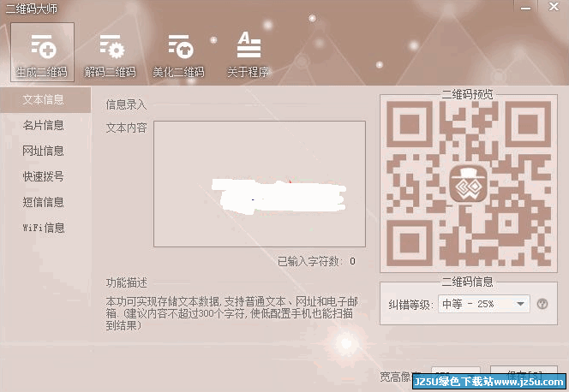Open the 美化二维码 beautify QR icon
Image resolution: width=569 pixels, height=392 pixels.
pos(178,54)
